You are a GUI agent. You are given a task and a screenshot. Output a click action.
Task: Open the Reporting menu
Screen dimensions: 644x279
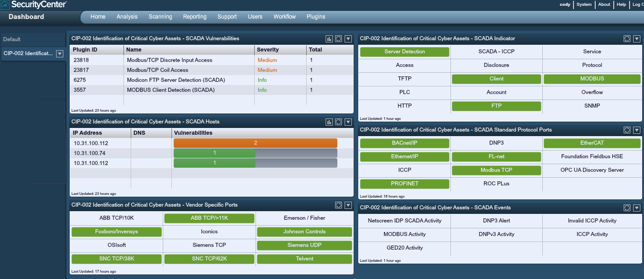(195, 17)
